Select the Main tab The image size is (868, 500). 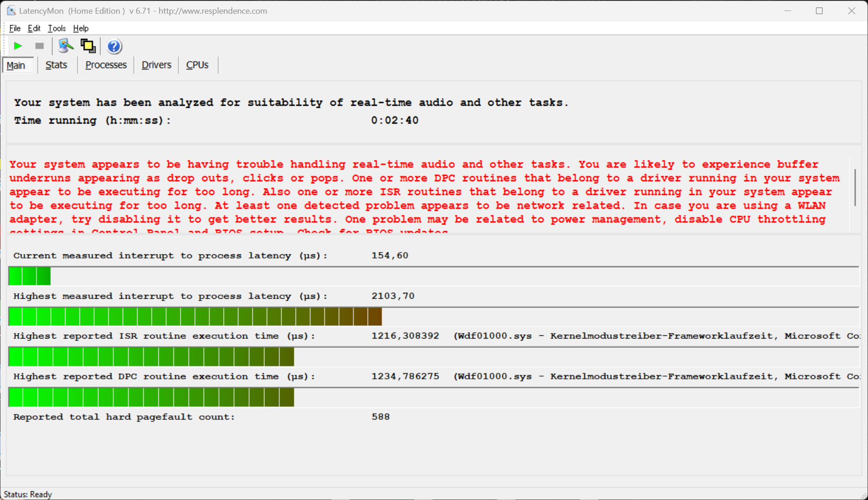click(x=16, y=65)
